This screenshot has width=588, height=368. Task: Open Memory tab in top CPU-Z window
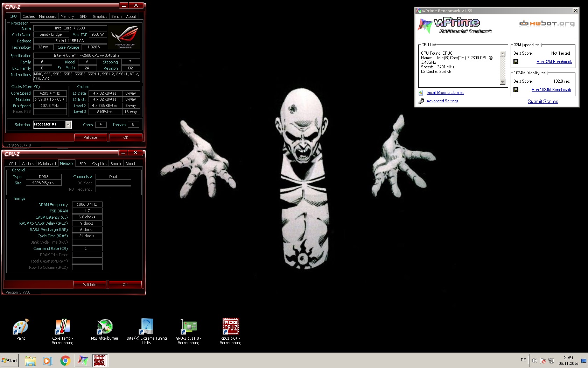67,16
